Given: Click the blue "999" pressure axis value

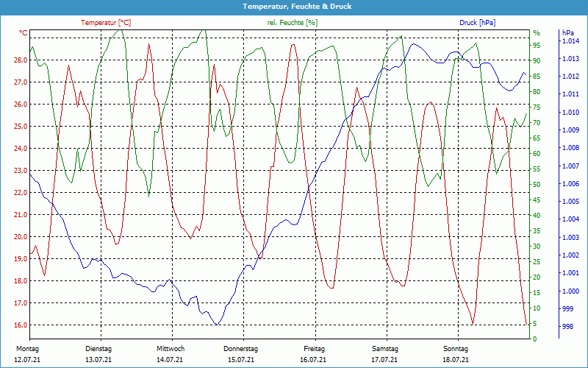Looking at the screenshot, I should click(568, 308).
